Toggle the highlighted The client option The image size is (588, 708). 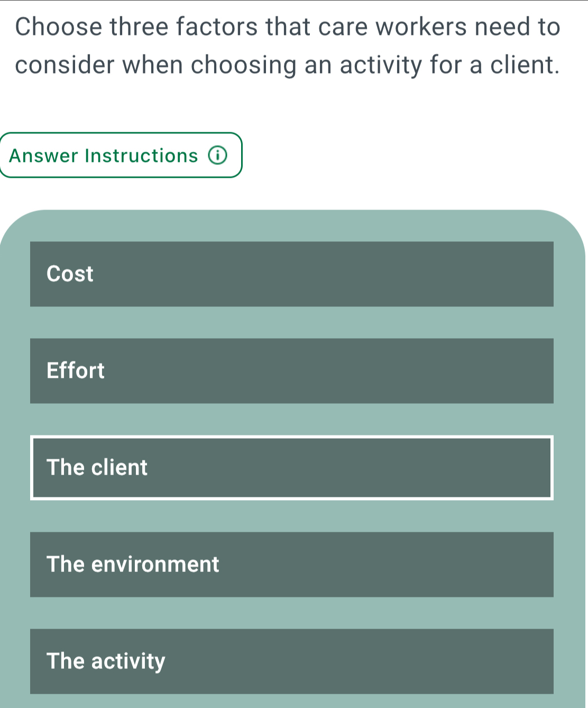[x=291, y=468]
